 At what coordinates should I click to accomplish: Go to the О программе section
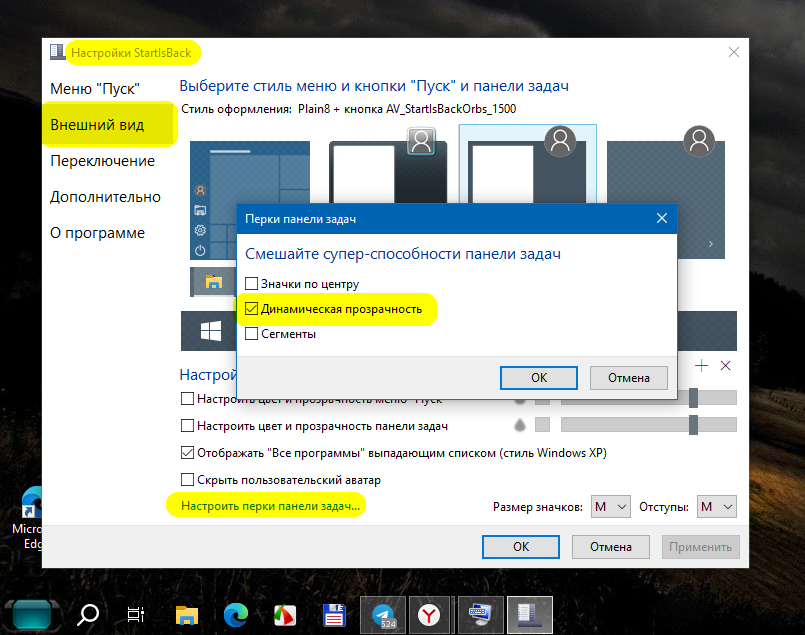[x=97, y=233]
